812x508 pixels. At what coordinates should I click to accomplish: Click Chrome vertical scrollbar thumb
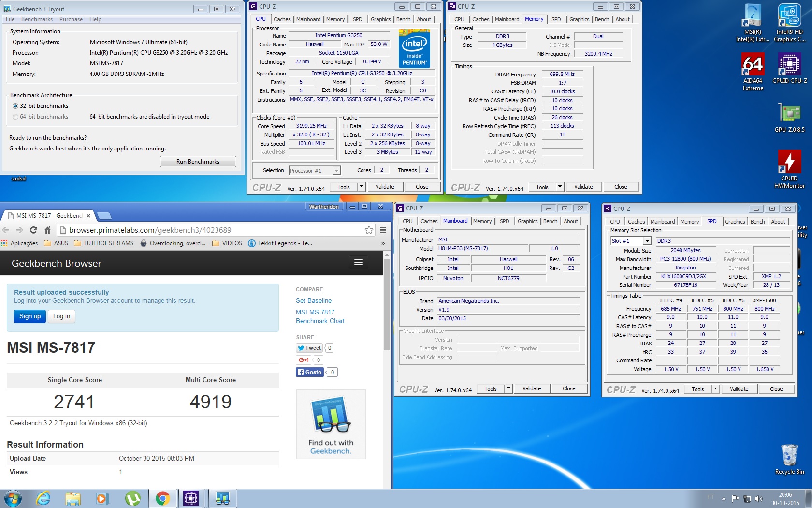click(x=387, y=304)
